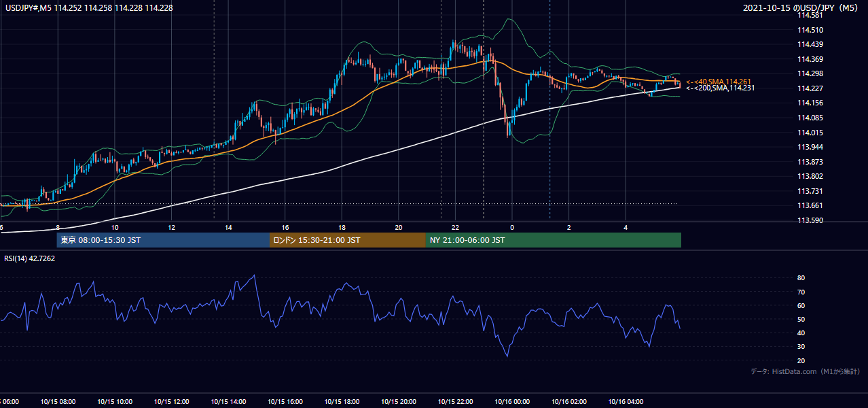Click the 10/15 16:00 date label
This screenshot has height=408, width=868.
(x=285, y=402)
